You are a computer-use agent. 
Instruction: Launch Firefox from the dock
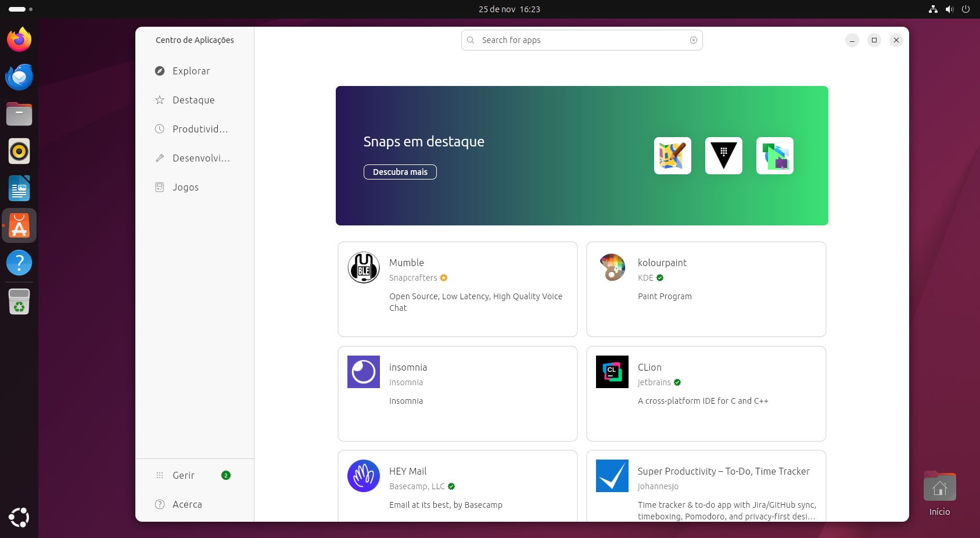coord(19,40)
